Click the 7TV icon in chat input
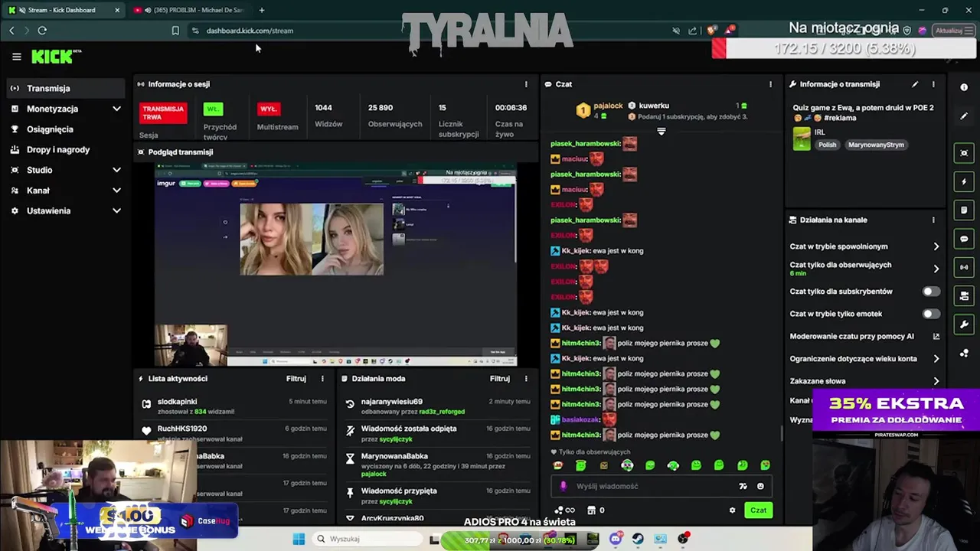Screen dimensions: 980x551 [x=743, y=486]
